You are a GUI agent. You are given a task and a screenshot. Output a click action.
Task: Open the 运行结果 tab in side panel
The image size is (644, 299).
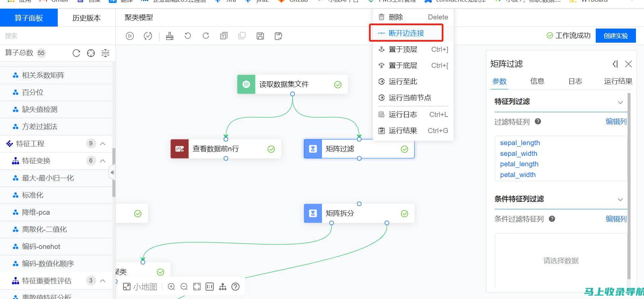tap(618, 81)
